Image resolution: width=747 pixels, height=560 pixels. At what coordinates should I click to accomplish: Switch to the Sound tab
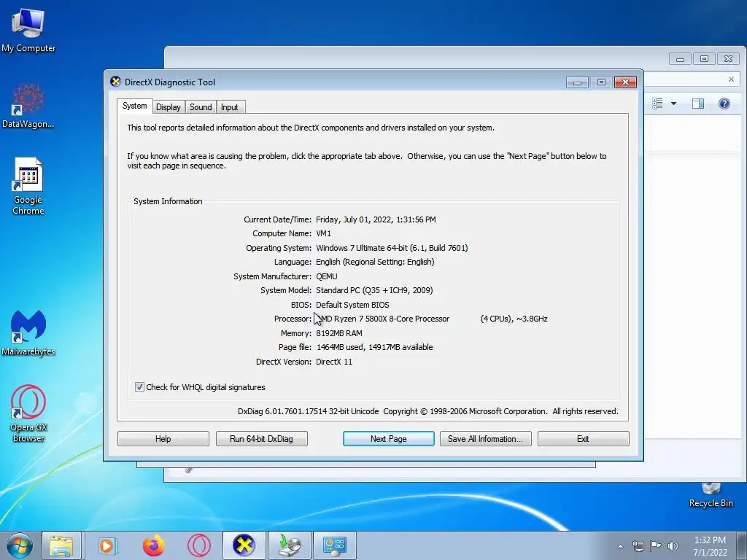[201, 107]
